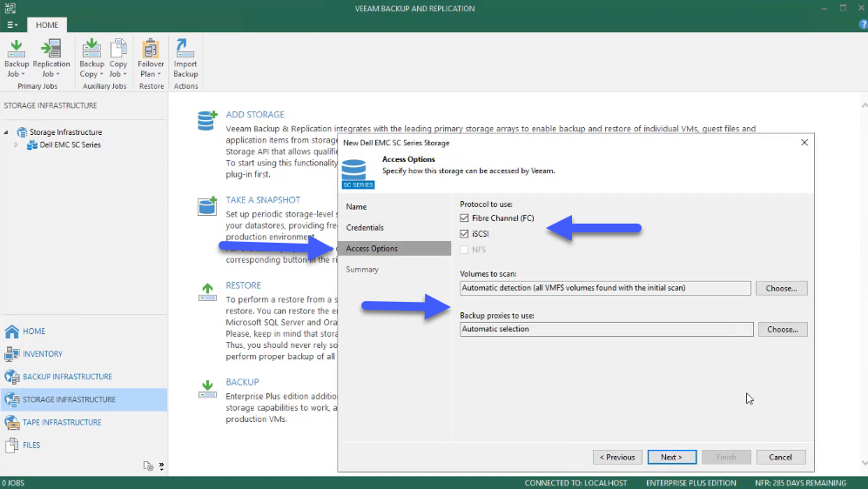Click the Volumes to scan field
The width and height of the screenshot is (868, 489).
(605, 288)
